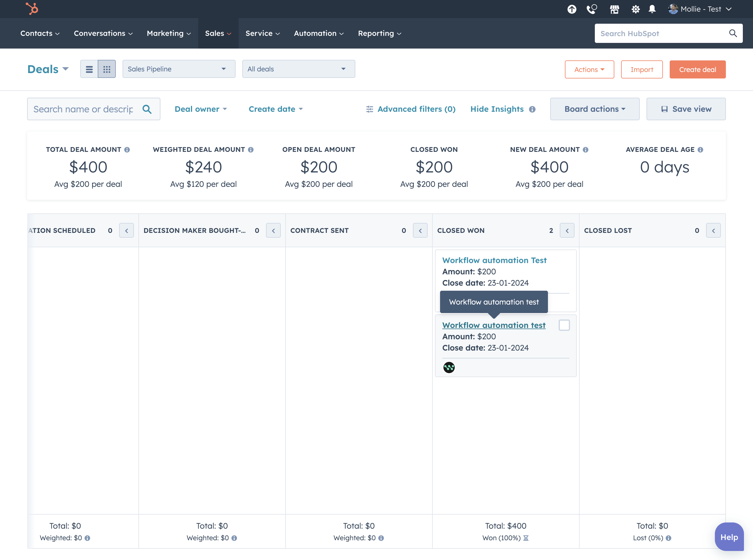Collapse the Closed Won column
Screen dimensions: 753x560
[567, 231]
